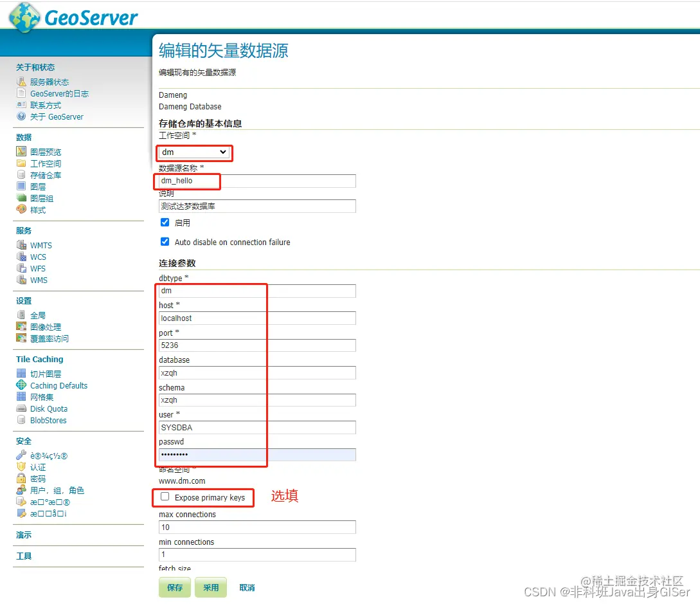Click the schema input field

(257, 400)
